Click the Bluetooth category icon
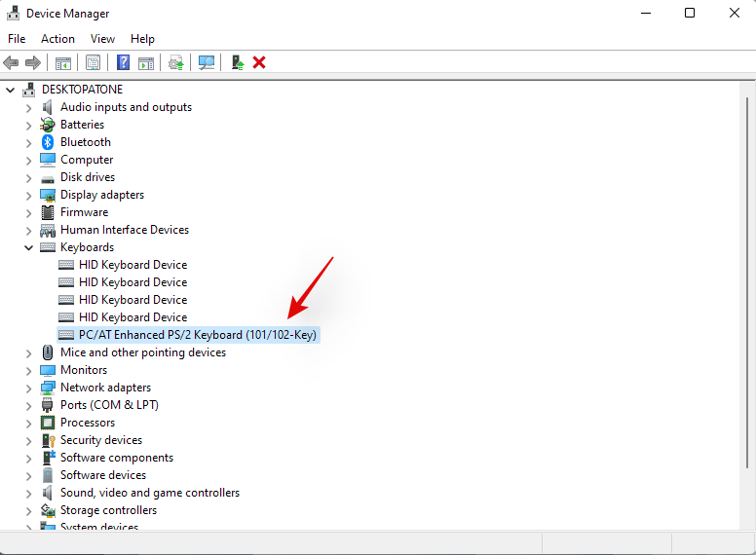 point(48,142)
